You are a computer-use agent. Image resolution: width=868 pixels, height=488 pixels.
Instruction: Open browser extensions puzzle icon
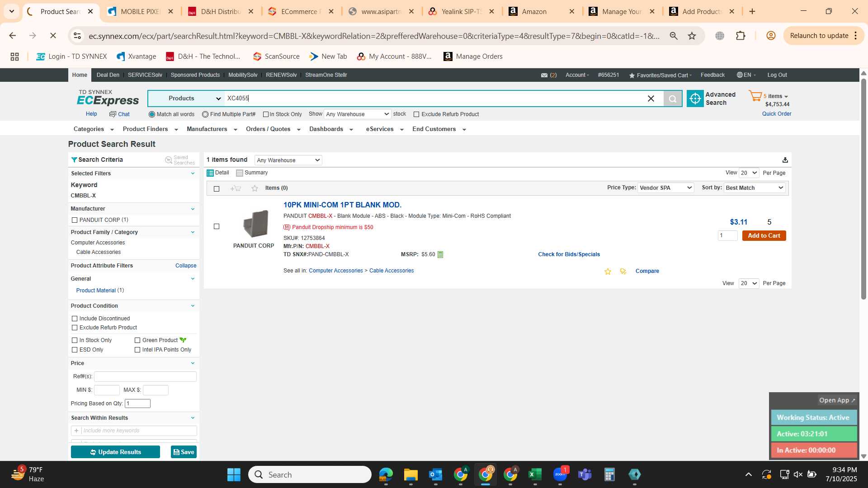(x=741, y=36)
